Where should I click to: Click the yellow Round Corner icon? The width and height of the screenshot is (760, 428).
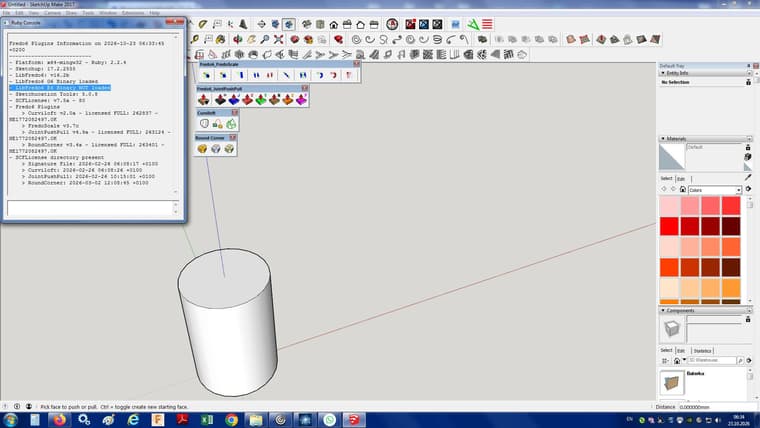202,149
